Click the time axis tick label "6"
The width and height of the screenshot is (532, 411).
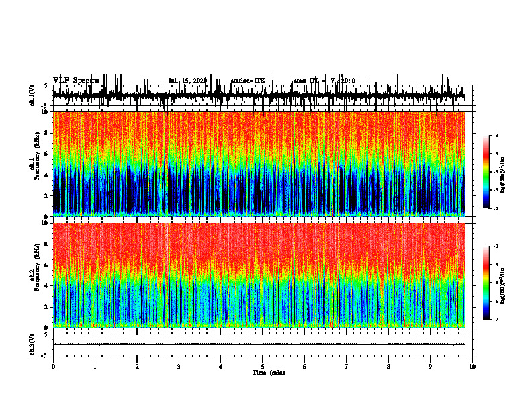tap(305, 367)
